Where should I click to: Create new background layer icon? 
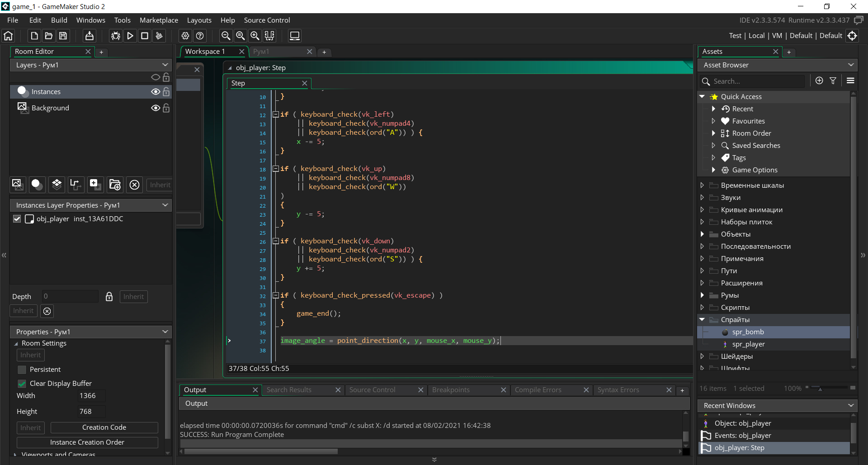[x=18, y=185]
